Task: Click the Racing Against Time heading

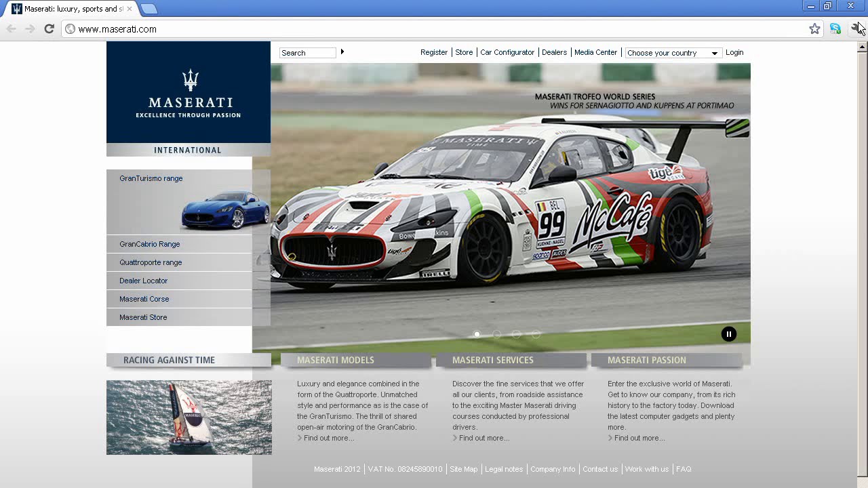Action: pyautogui.click(x=169, y=360)
